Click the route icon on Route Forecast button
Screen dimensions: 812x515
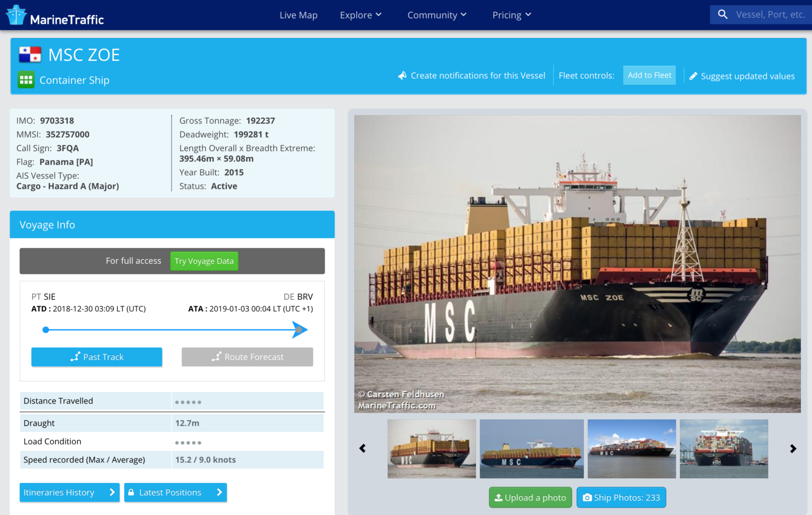[x=217, y=357]
